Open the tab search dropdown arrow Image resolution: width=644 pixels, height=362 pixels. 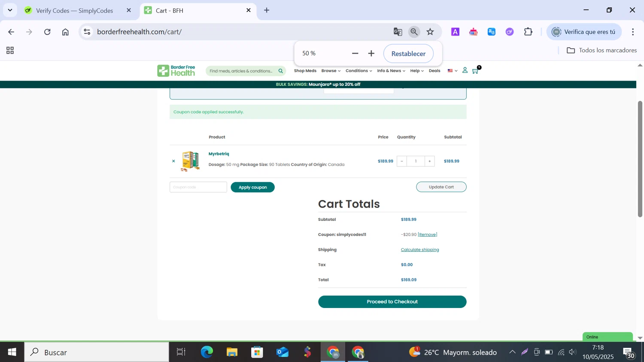click(x=10, y=10)
